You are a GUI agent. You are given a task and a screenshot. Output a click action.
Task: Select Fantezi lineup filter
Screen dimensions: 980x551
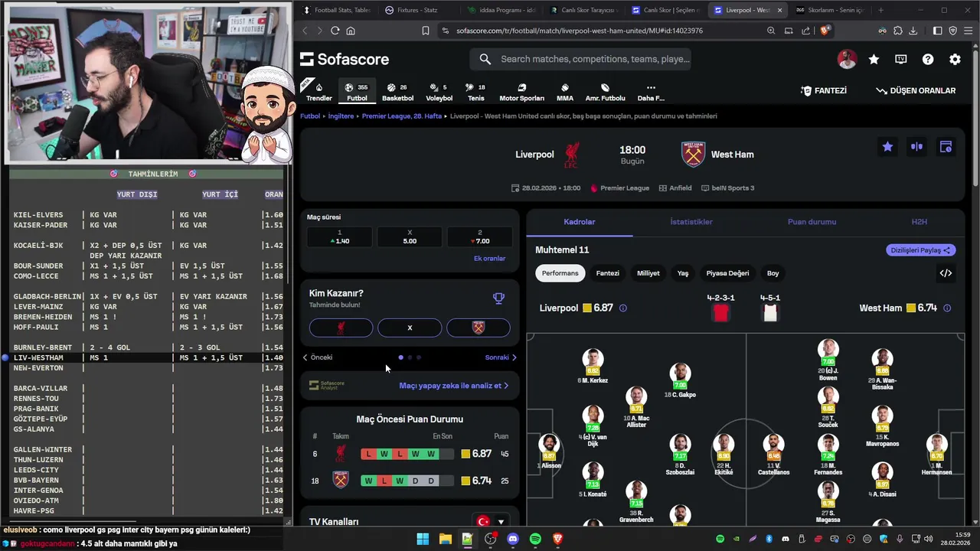608,273
